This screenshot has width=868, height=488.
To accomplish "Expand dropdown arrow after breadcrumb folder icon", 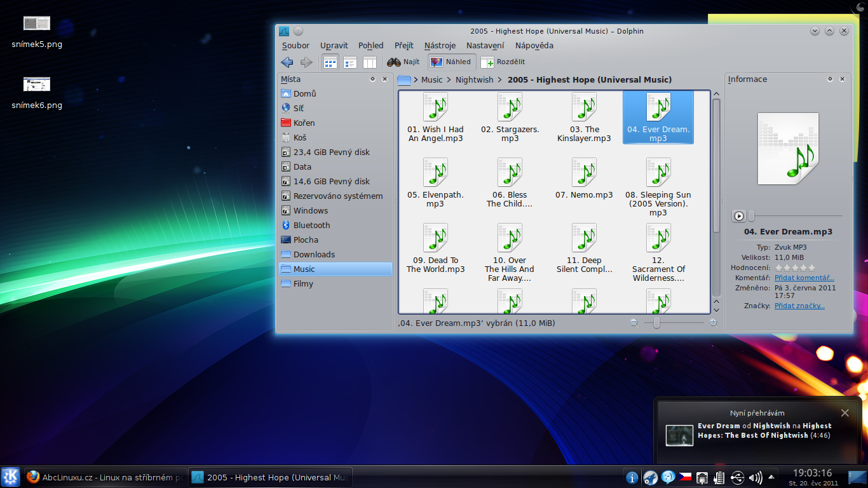I will click(x=416, y=80).
